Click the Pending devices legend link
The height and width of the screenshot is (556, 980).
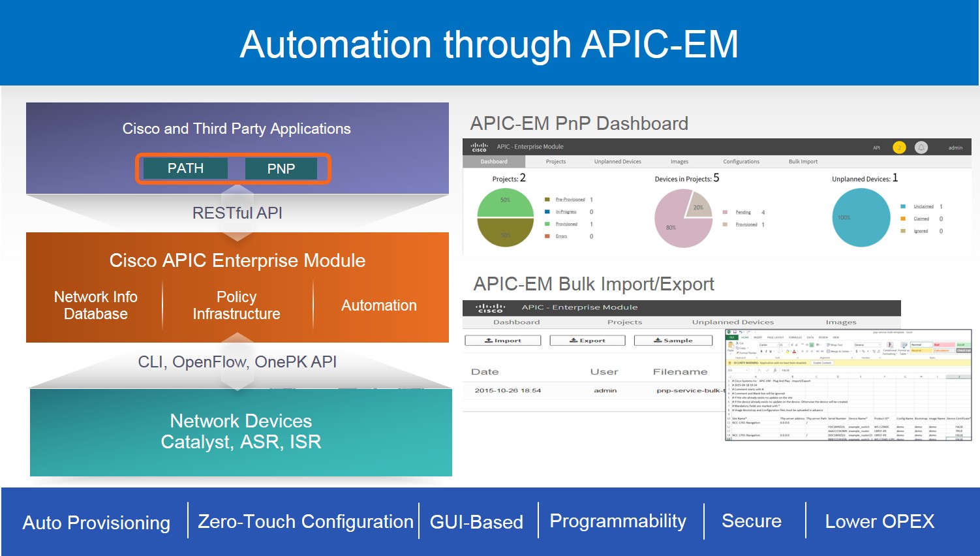[743, 212]
